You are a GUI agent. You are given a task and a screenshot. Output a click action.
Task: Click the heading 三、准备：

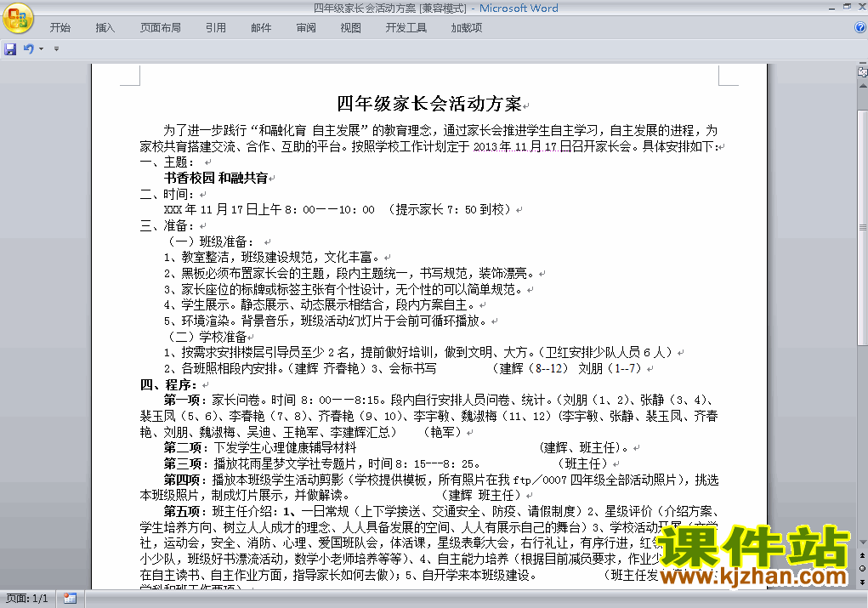tap(167, 226)
